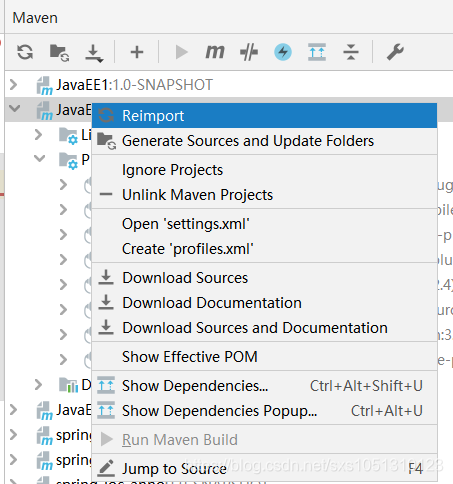Click the Plugins folder gear icon
453x484 pixels.
click(68, 161)
